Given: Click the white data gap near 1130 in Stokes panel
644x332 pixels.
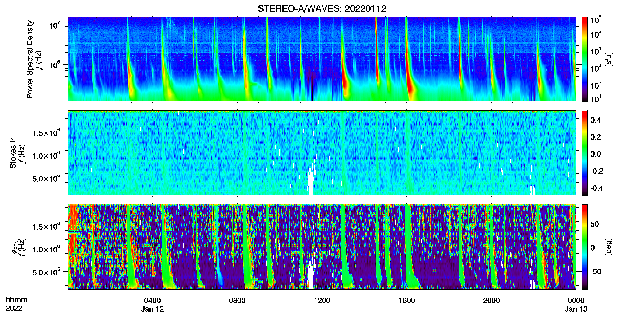Looking at the screenshot, I should tap(311, 180).
